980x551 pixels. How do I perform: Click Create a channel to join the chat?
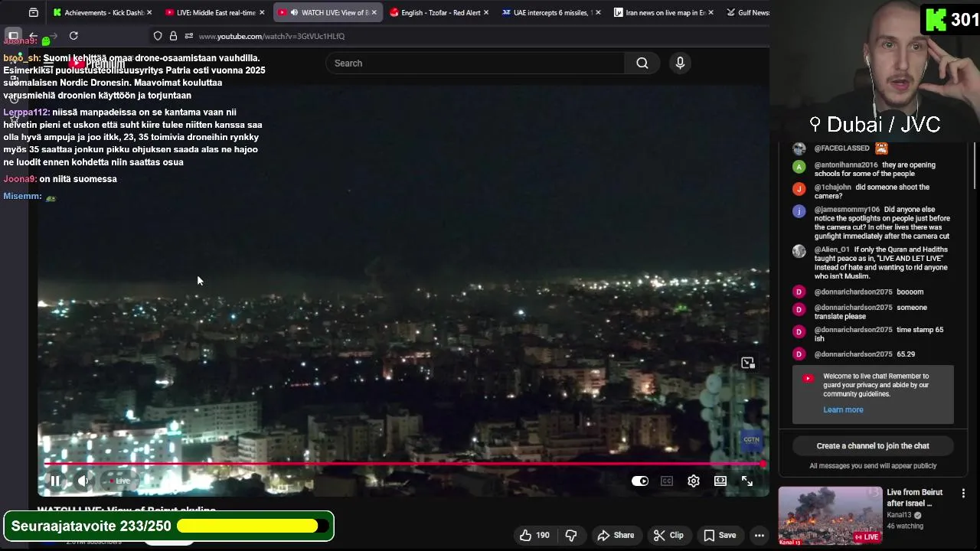click(873, 446)
